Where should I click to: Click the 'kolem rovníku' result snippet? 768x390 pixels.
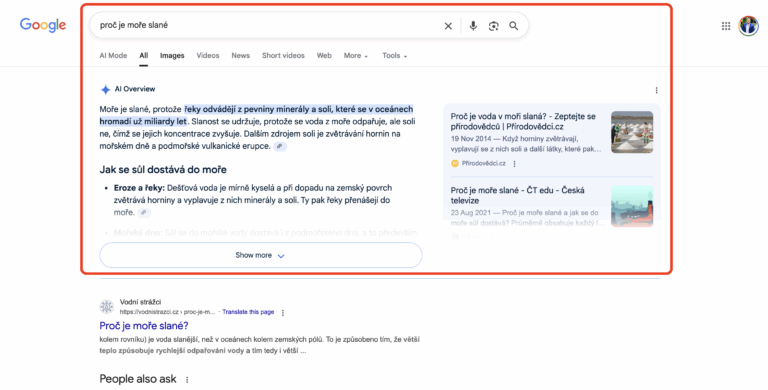259,345
